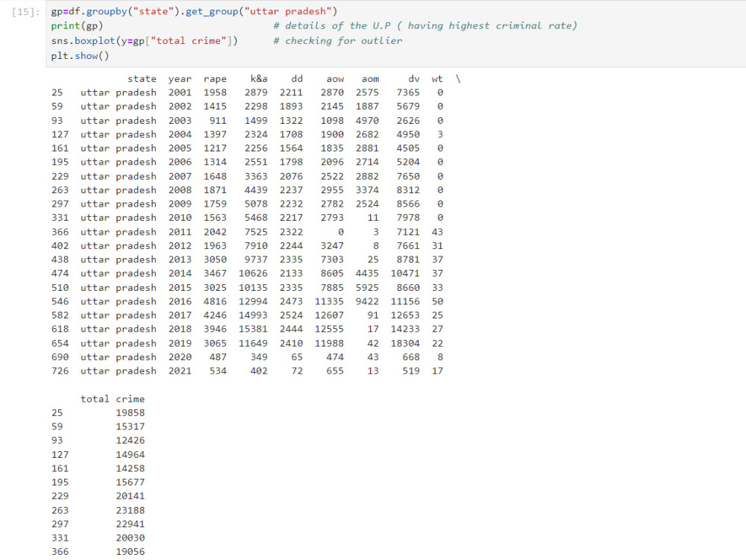
Task: Click the 'aom' column header
Action: 370,79
